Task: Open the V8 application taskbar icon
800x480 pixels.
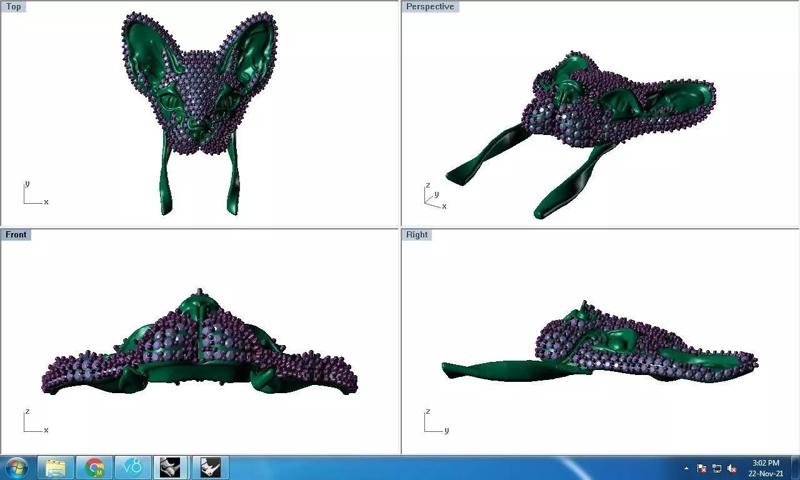Action: (x=133, y=468)
